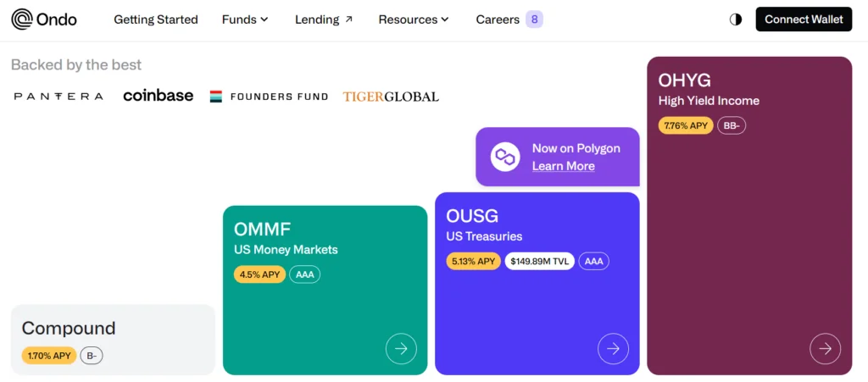Click the US Treasuries subtitle
Screen dimensions: 868x382
point(484,236)
